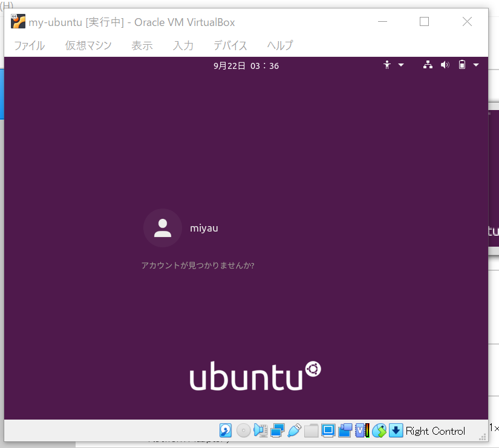
Task: Open the audio status indicator
Action: click(260, 430)
